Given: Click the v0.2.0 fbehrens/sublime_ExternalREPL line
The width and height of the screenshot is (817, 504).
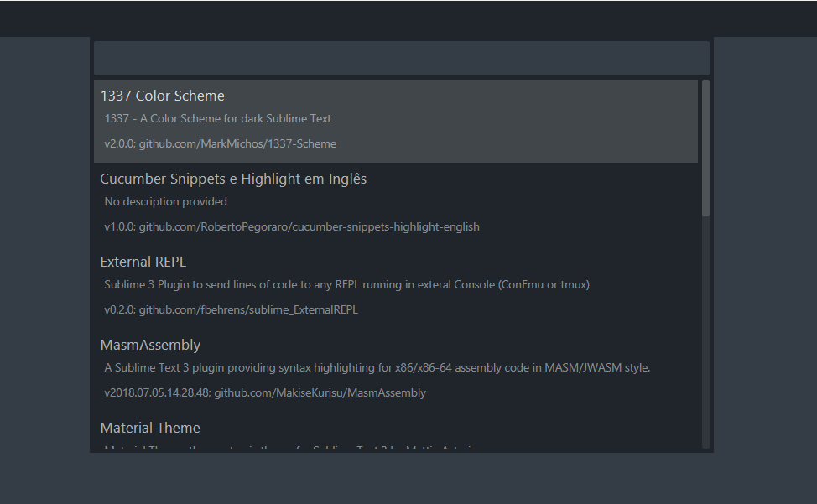Looking at the screenshot, I should coord(231,309).
